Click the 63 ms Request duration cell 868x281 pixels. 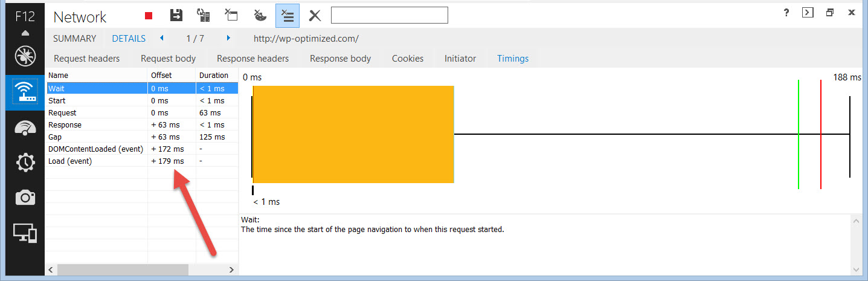click(x=217, y=112)
